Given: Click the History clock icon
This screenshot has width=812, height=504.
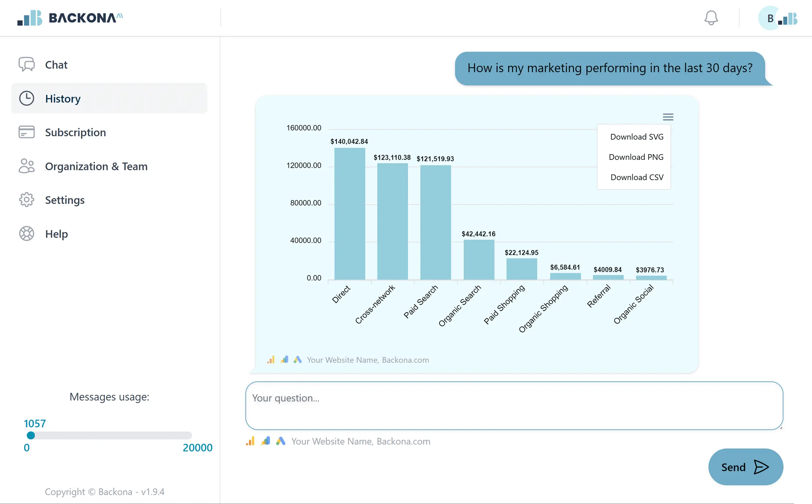Looking at the screenshot, I should 26,98.
